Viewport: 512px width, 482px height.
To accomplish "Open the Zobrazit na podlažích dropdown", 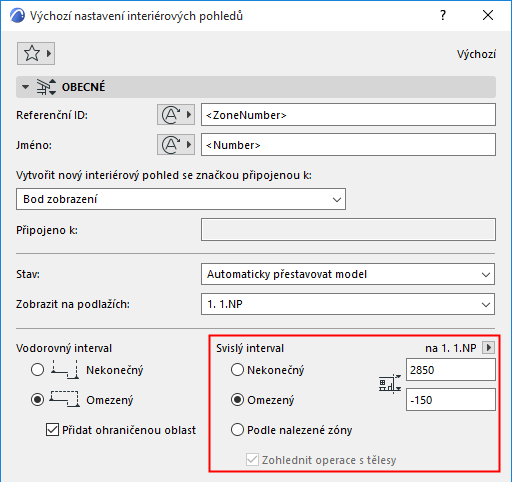I will (x=348, y=304).
